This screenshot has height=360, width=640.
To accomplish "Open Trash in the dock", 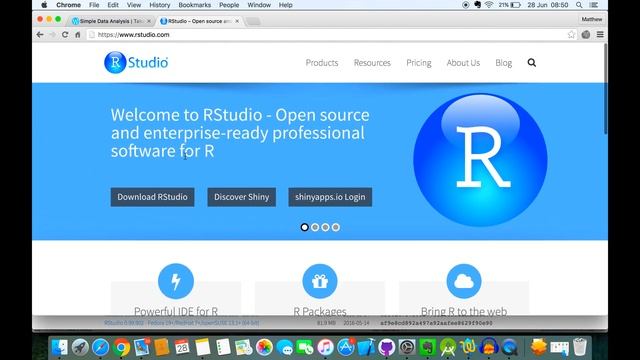I will point(580,347).
